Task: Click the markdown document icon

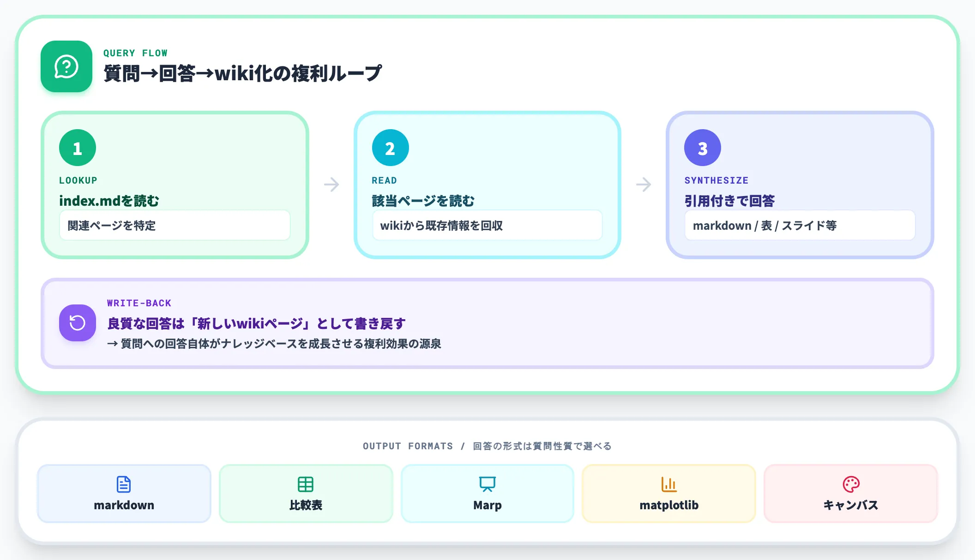Action: pyautogui.click(x=124, y=484)
